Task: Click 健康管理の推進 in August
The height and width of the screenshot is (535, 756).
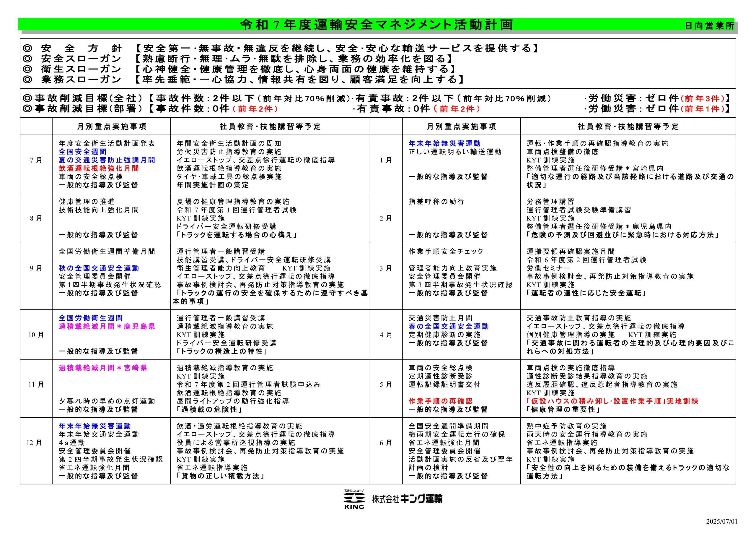Action: [x=87, y=201]
